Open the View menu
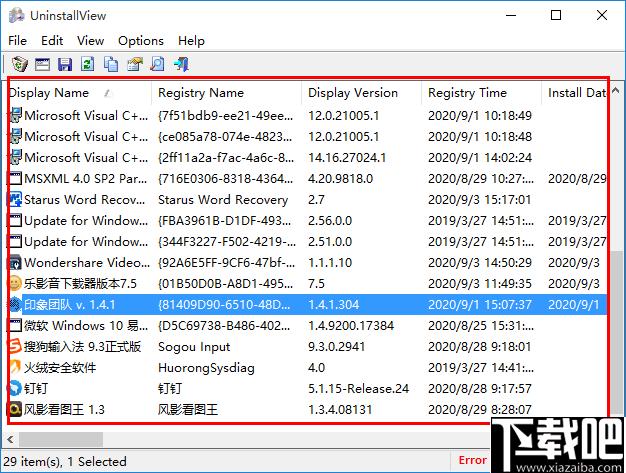The height and width of the screenshot is (473, 626). (x=90, y=41)
